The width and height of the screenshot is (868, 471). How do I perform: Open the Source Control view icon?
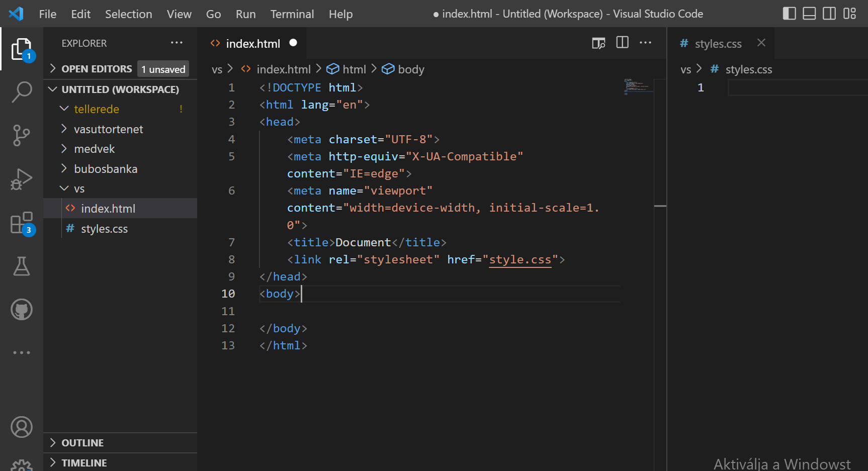22,136
